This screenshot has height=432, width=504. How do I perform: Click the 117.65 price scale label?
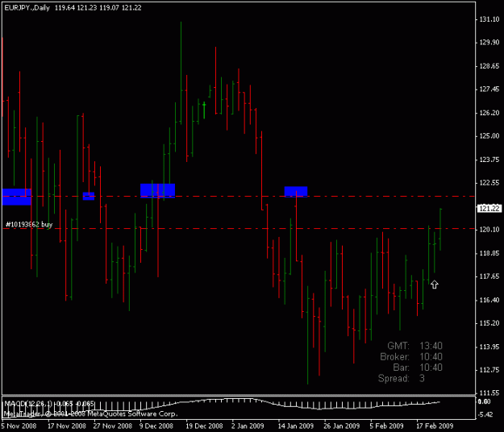(489, 276)
